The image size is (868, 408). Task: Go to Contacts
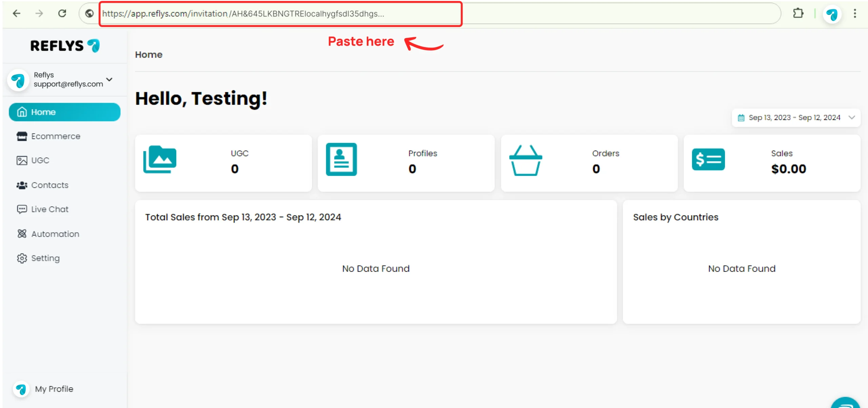click(64, 185)
